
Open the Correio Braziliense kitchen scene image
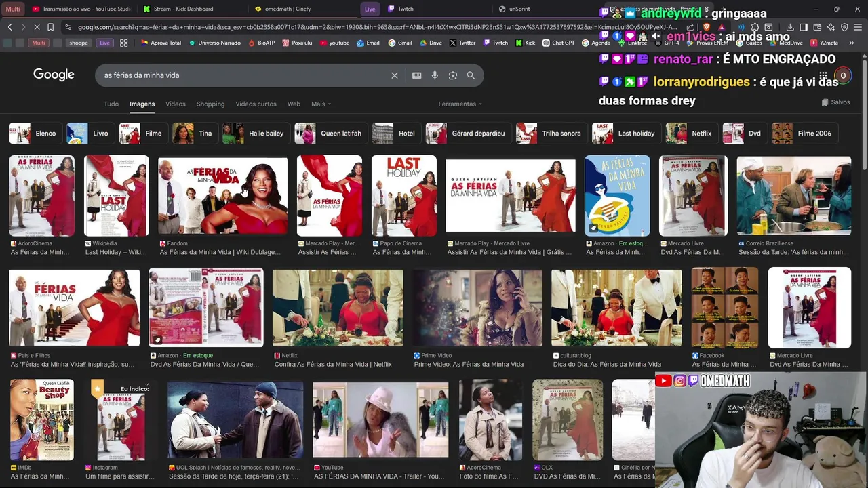(794, 196)
